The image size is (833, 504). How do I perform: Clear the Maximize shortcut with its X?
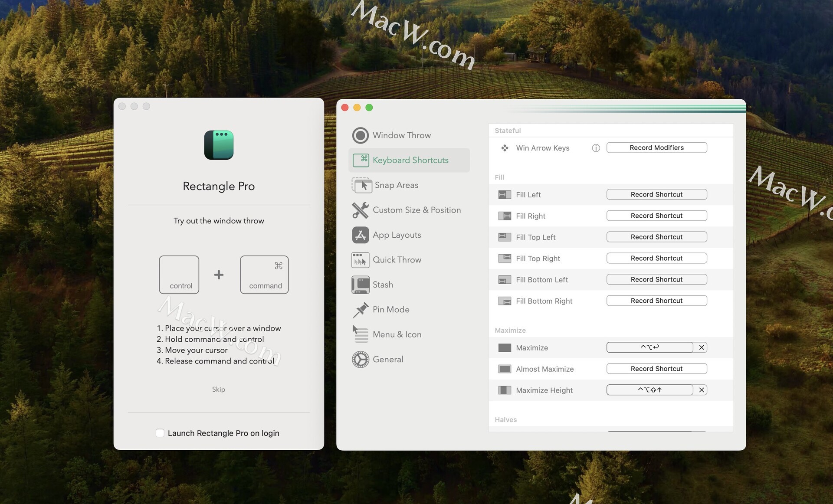click(x=701, y=347)
